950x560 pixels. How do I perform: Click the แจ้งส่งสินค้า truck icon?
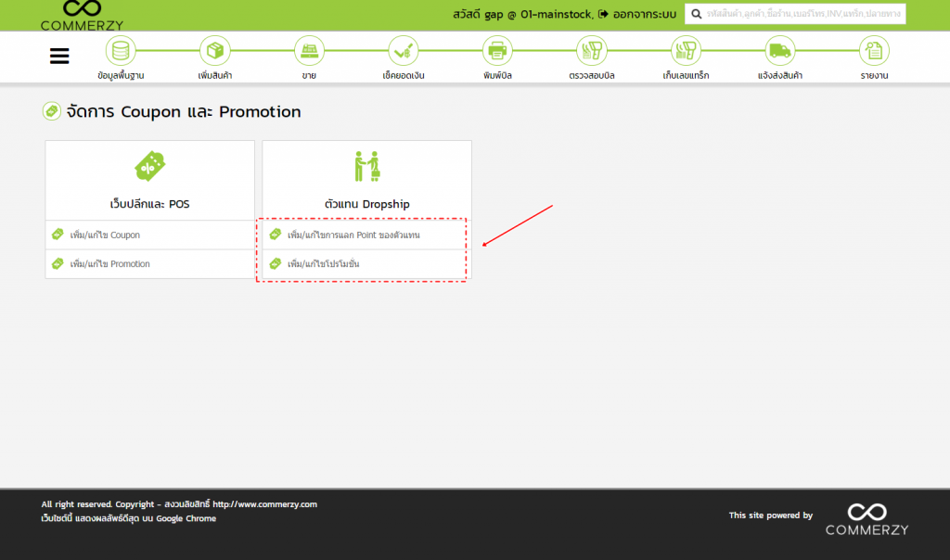(x=779, y=50)
